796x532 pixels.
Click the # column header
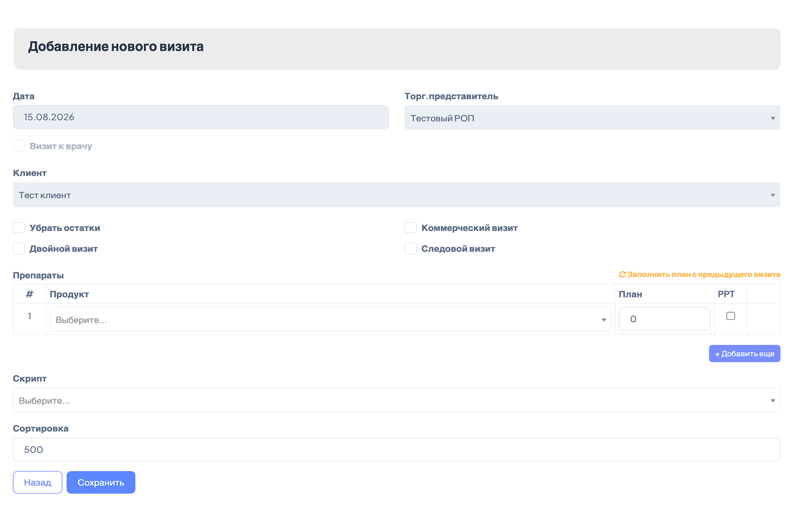click(x=29, y=294)
